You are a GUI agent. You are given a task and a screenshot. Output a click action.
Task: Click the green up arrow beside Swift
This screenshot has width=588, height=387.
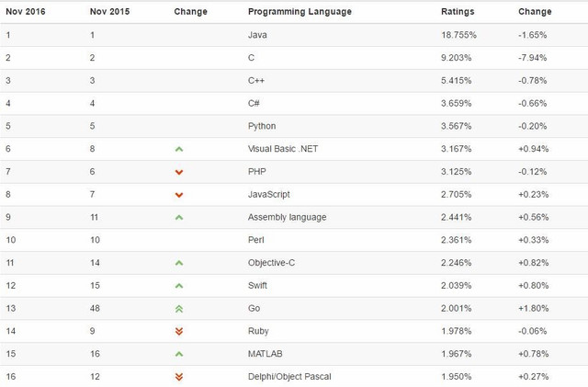(179, 286)
